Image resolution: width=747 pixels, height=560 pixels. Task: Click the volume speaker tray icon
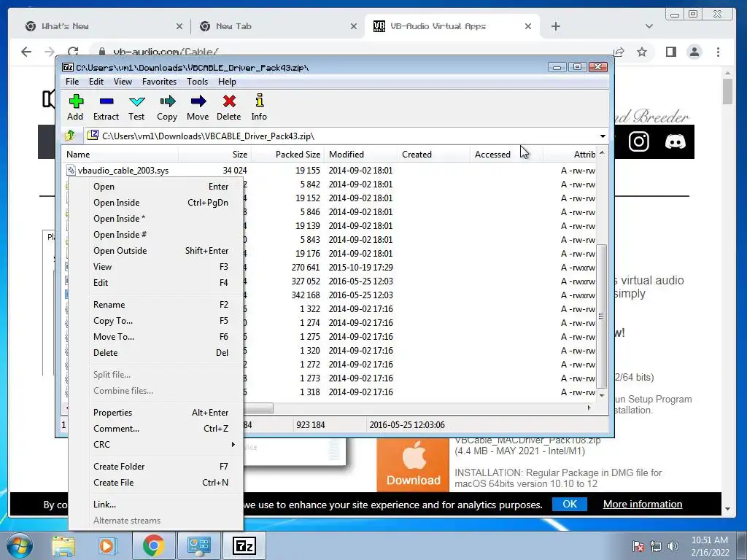[673, 546]
